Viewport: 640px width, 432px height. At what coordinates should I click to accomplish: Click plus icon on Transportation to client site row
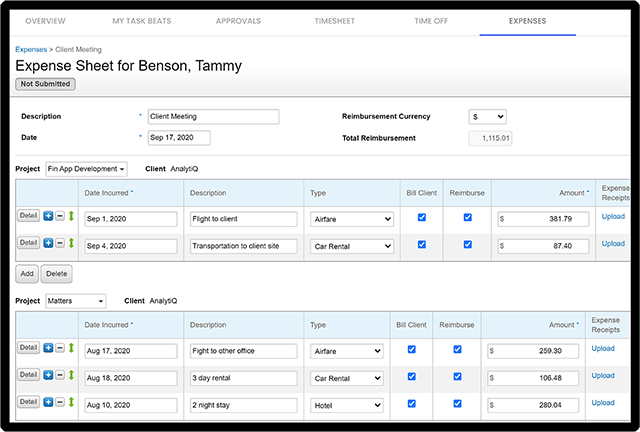pyautogui.click(x=48, y=243)
